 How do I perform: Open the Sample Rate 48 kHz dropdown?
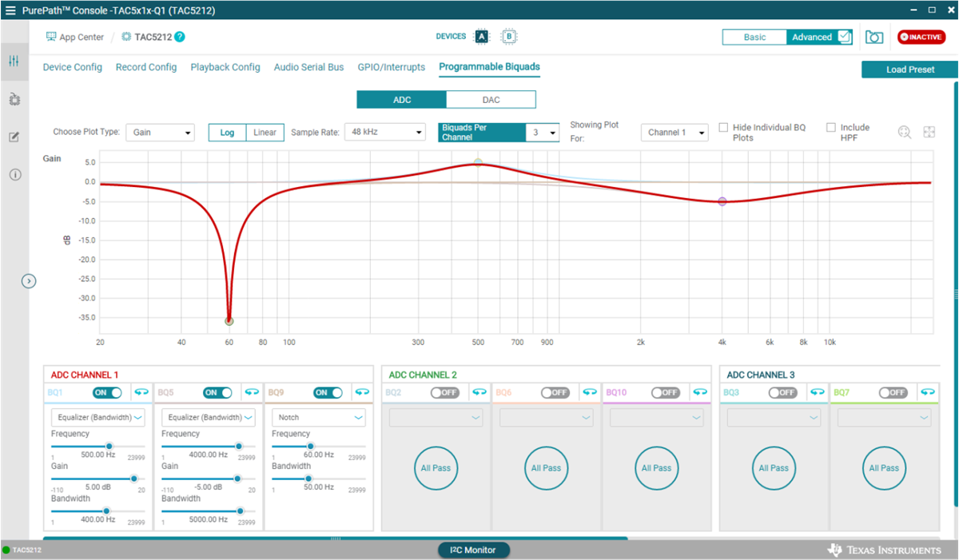384,132
